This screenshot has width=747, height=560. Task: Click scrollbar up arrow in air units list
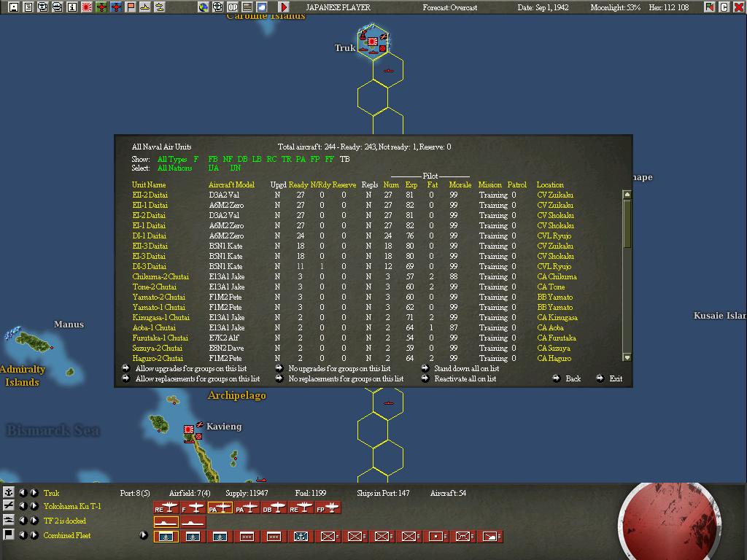tap(627, 194)
